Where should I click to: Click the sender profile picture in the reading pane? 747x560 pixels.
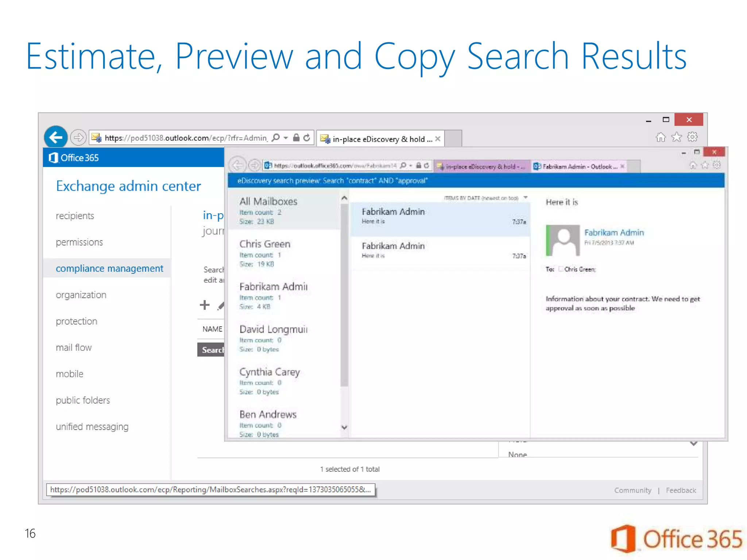563,240
